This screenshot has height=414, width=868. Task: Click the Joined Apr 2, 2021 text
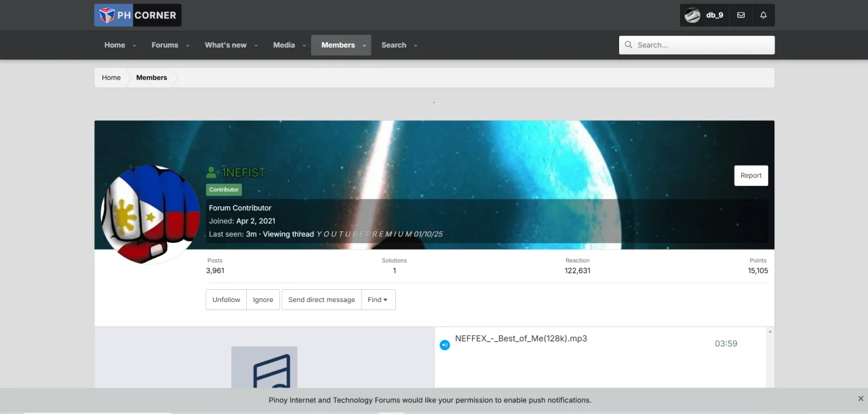[x=242, y=221]
